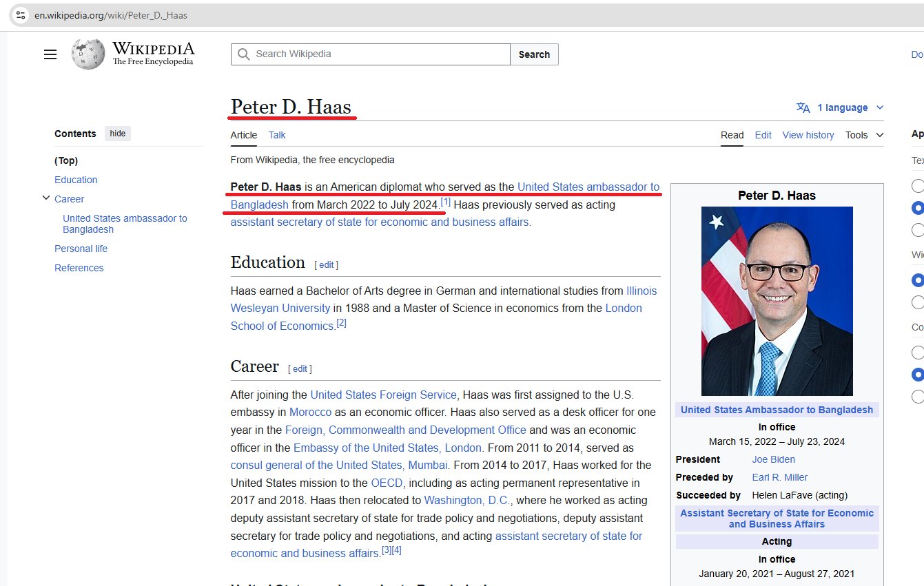Click the edit link beside Education heading
924x586 pixels.
tap(326, 264)
